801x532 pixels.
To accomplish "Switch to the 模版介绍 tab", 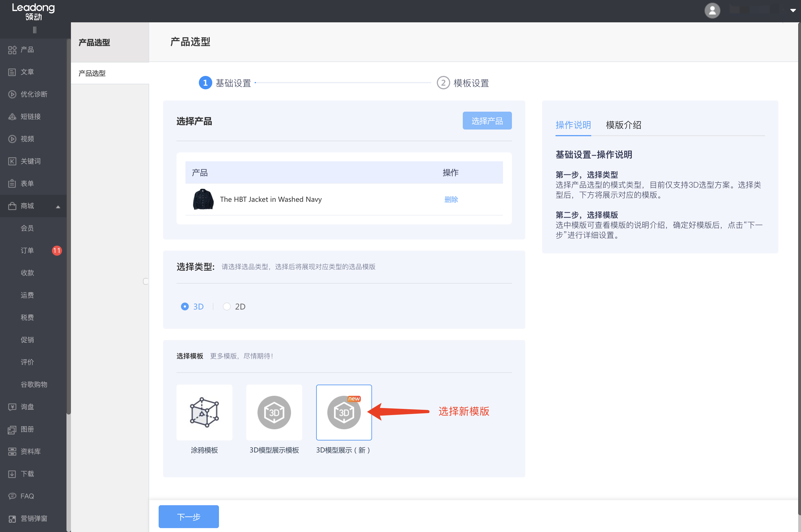I will pyautogui.click(x=623, y=125).
